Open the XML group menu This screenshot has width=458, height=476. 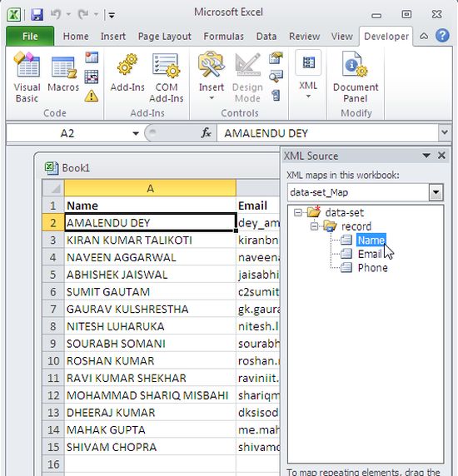pos(308,75)
